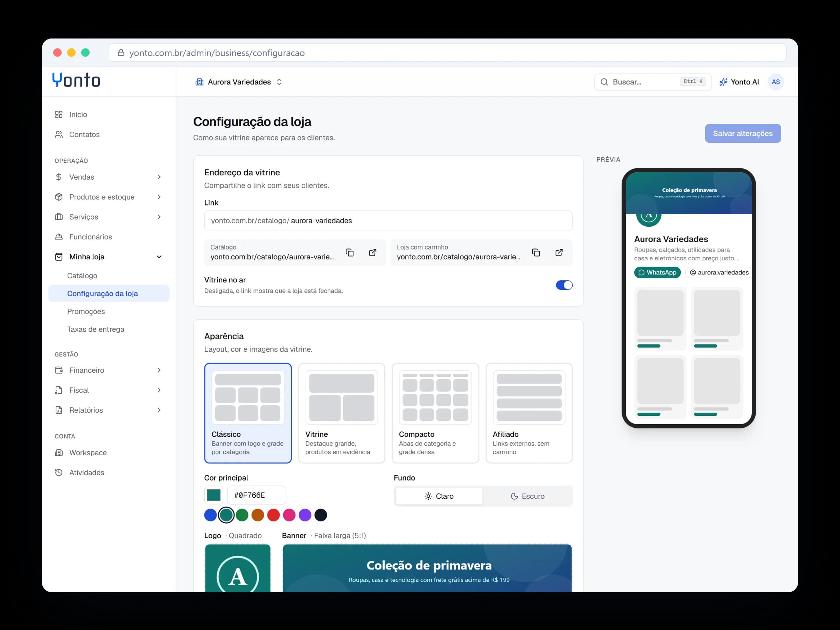Go to Promoções in the sidebar

(86, 311)
